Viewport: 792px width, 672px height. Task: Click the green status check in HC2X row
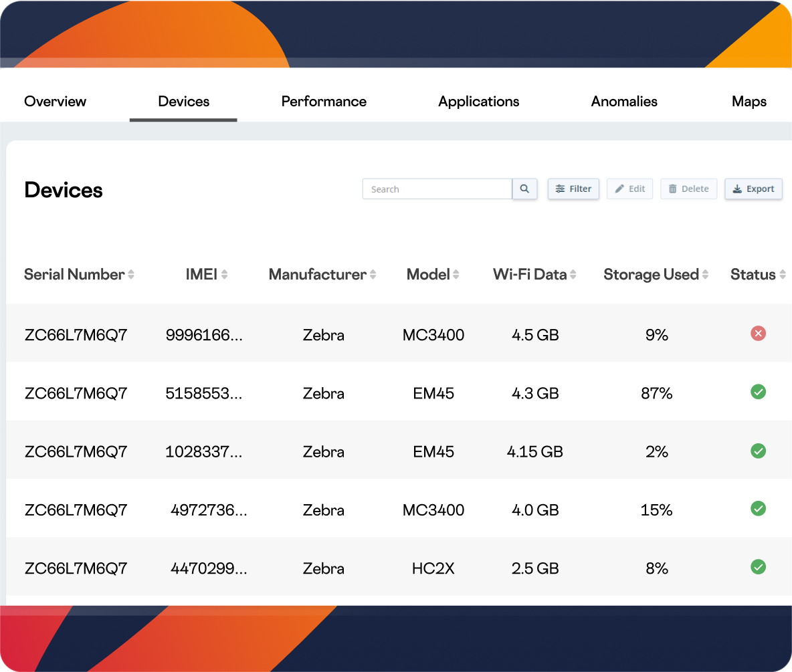(758, 567)
